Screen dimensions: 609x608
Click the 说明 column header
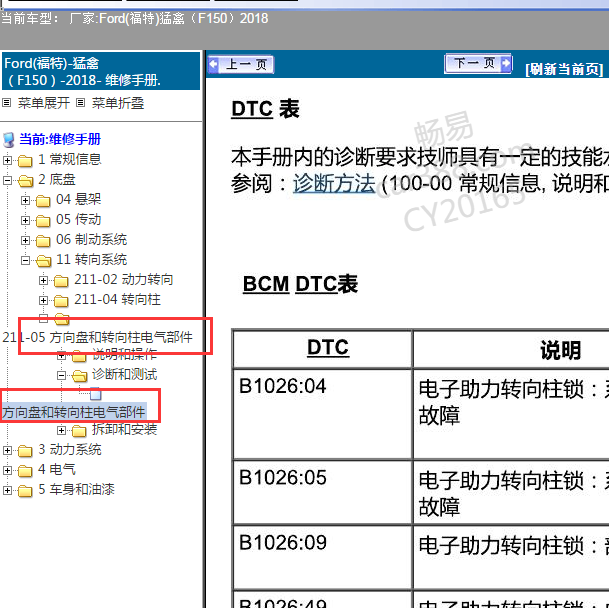pos(560,350)
